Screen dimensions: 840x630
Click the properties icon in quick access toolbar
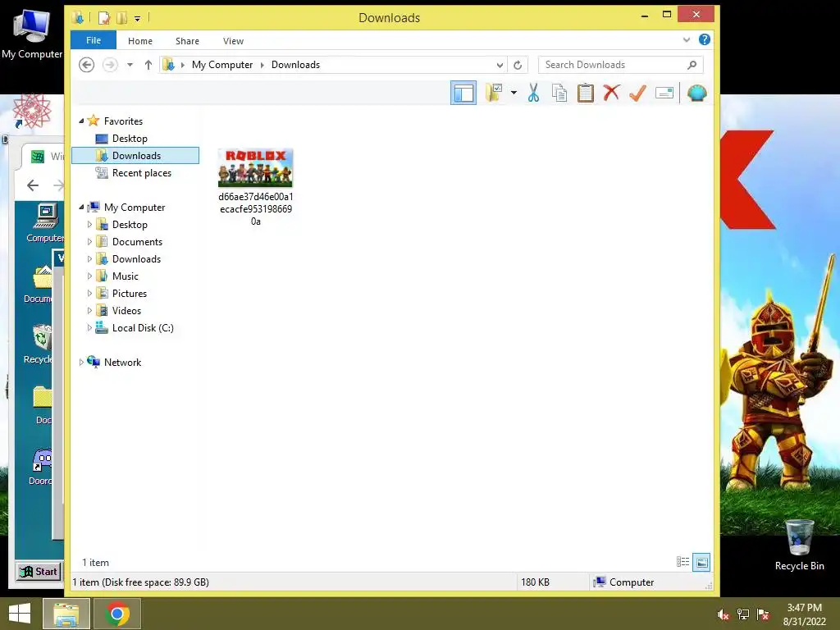104,18
